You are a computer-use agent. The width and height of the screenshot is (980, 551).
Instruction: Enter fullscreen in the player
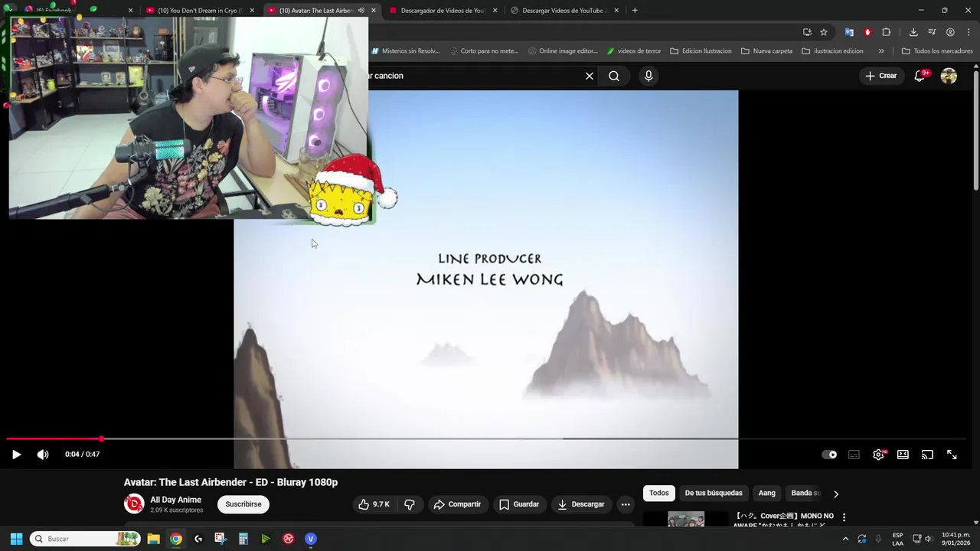952,455
